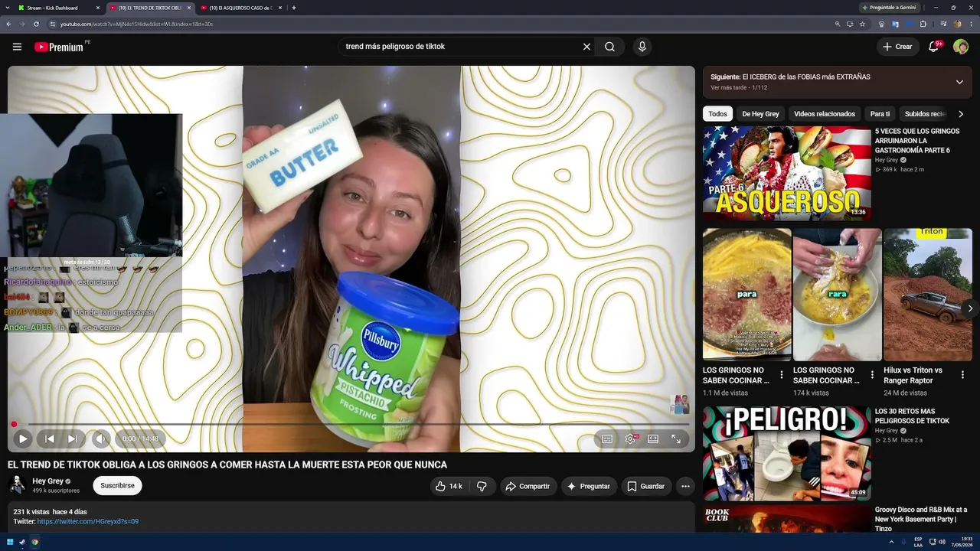Seek on the video progress bar

point(351,424)
